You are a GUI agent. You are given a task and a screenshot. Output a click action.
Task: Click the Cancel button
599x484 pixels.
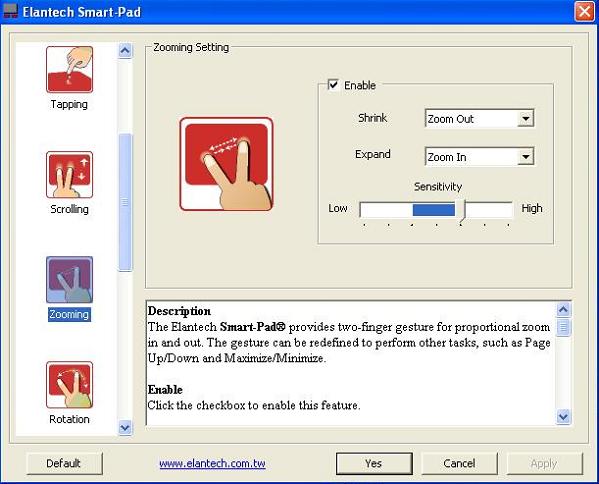(460, 463)
